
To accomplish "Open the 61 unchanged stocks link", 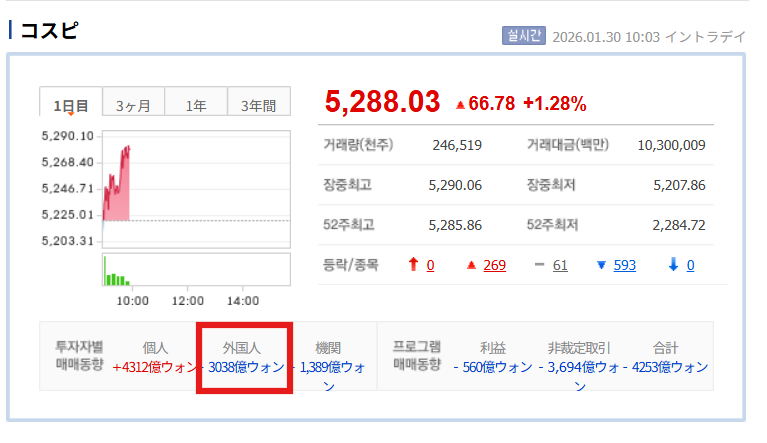I will click(x=560, y=265).
